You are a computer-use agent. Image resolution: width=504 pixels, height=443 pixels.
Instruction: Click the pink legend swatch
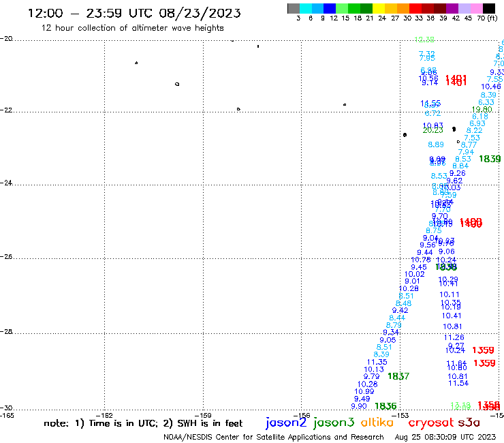(x=476, y=8)
